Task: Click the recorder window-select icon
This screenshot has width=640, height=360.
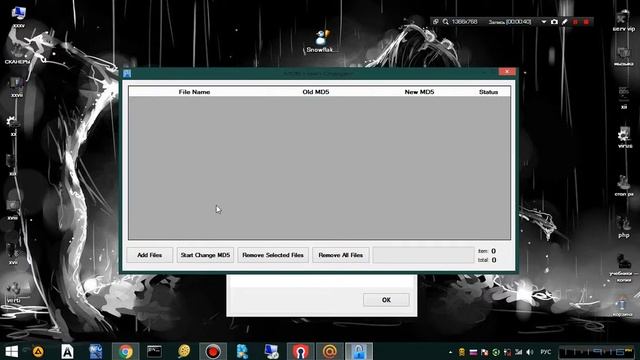Action: 436,22
